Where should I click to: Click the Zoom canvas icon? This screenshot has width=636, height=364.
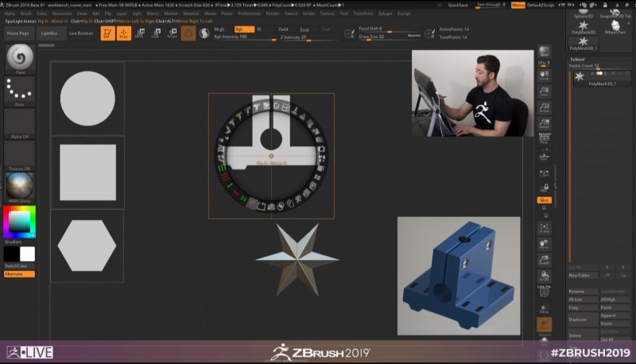point(545,91)
